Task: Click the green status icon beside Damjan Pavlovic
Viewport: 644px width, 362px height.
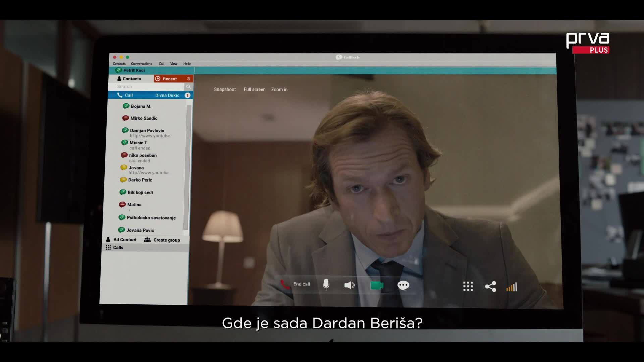Action: [x=125, y=130]
